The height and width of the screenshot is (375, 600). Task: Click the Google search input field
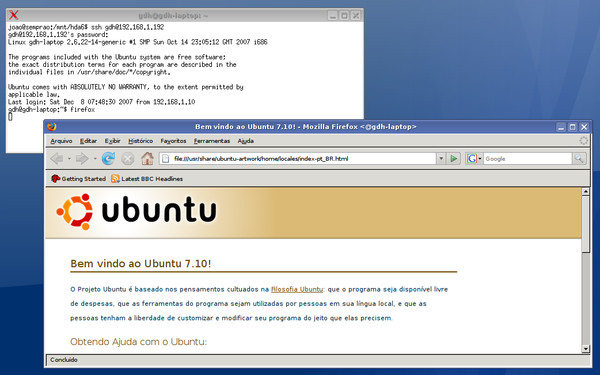528,158
